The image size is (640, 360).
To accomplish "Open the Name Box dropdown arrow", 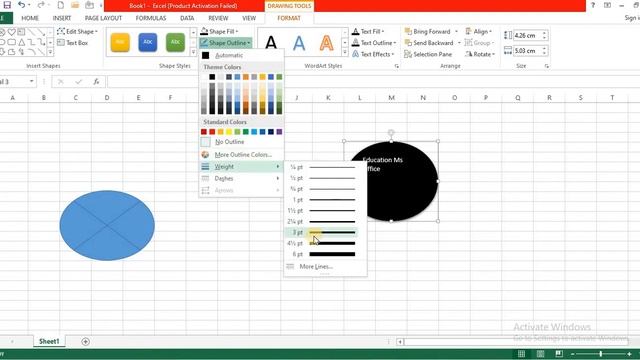I will 31,82.
